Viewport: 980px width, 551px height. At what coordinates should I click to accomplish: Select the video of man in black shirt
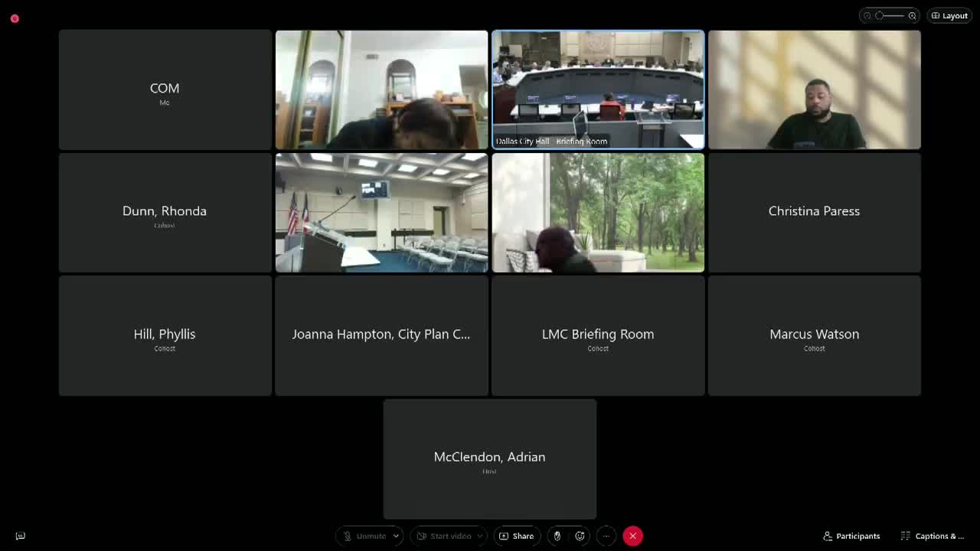814,90
